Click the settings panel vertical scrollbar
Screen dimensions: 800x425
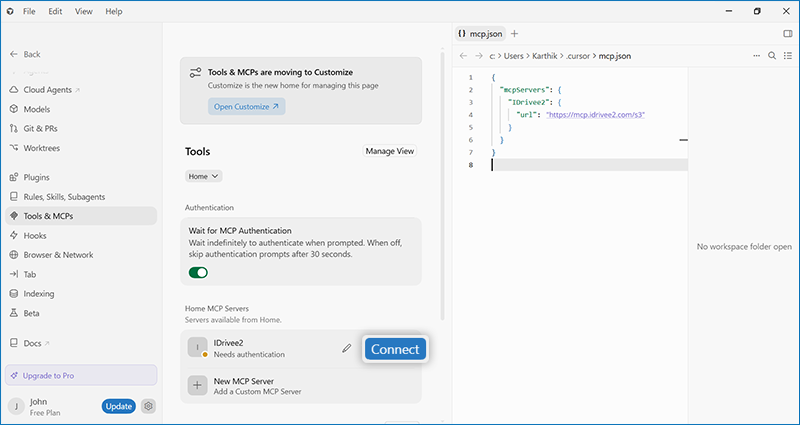click(442, 184)
